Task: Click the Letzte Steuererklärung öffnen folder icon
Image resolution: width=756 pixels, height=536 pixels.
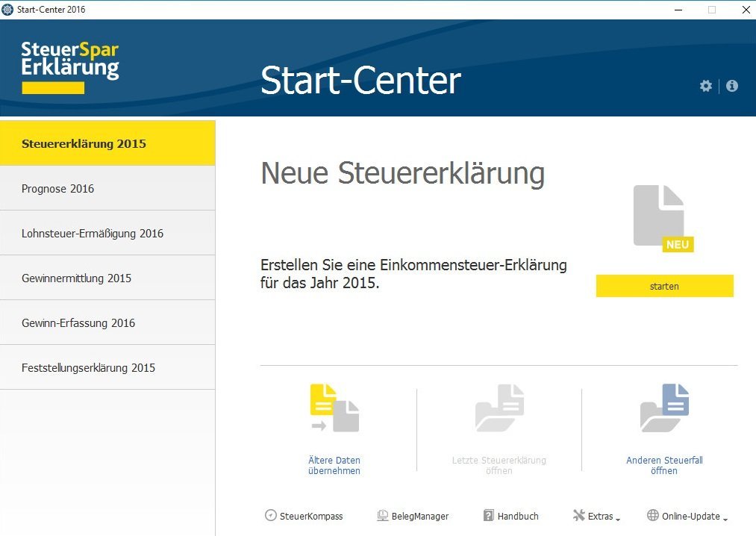Action: 499,408
